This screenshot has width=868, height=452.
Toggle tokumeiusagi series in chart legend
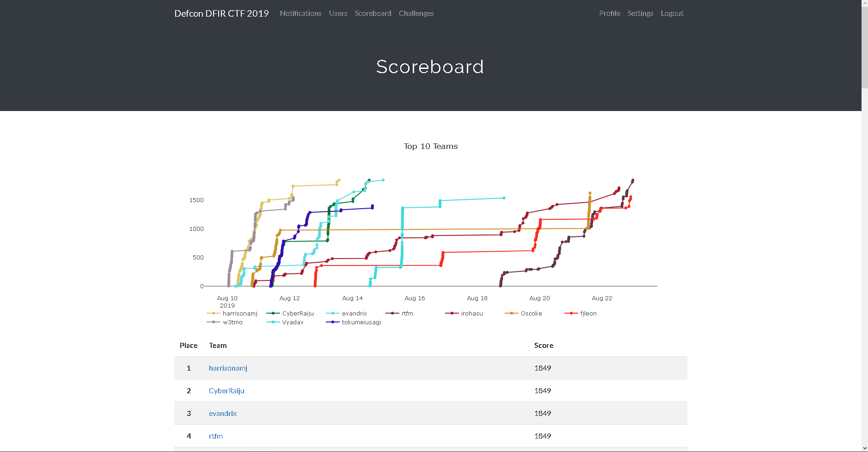354,322
